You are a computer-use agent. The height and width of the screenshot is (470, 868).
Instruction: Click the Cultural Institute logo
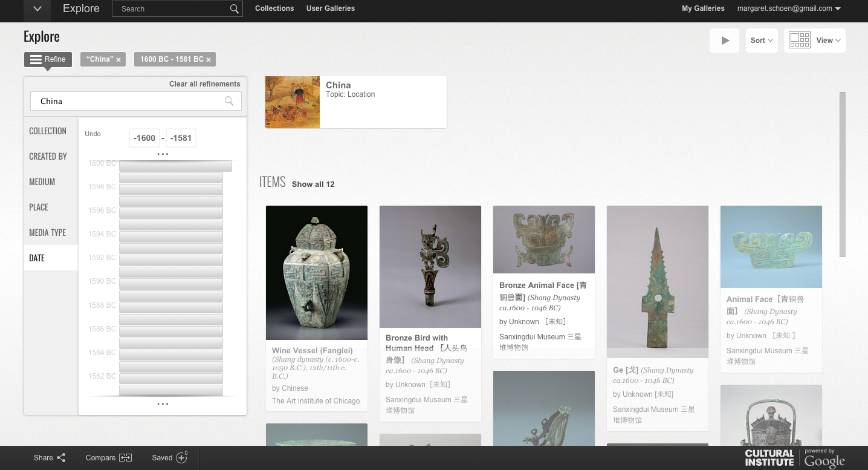tap(769, 458)
